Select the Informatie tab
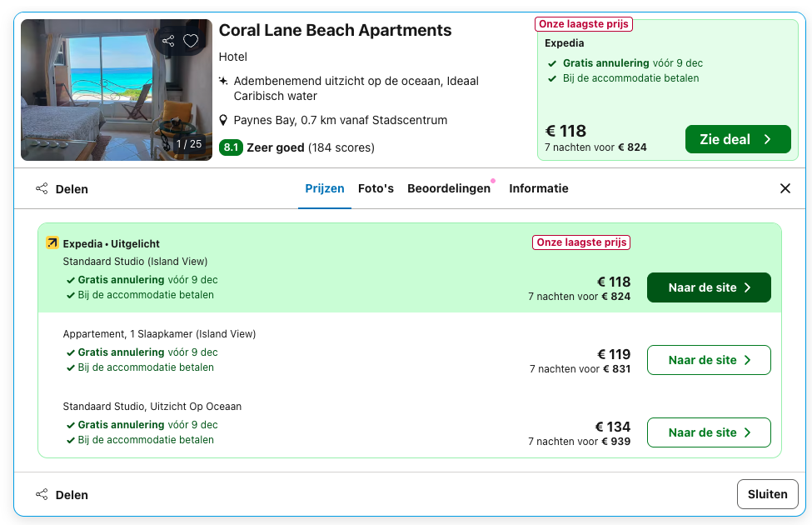This screenshot has width=812, height=525. pyautogui.click(x=539, y=188)
